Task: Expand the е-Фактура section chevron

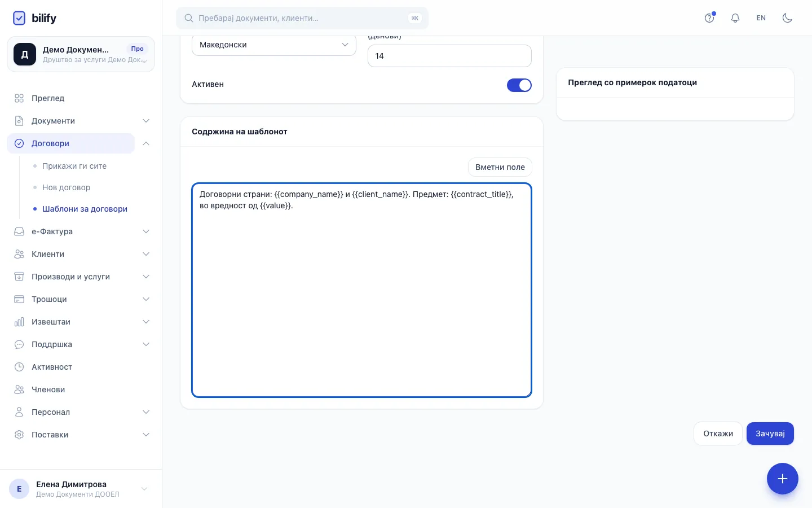Action: [x=146, y=231]
